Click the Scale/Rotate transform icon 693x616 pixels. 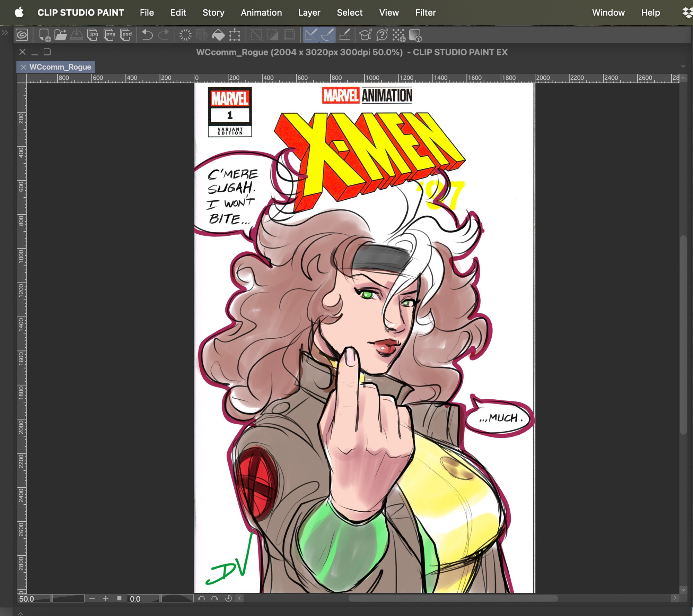tap(235, 35)
